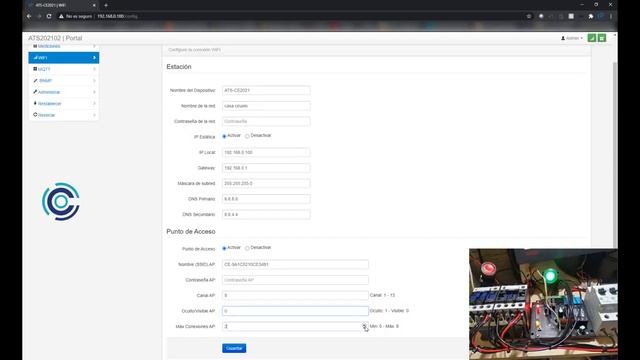The height and width of the screenshot is (360, 640).
Task: Click the DNS Secundario field
Action: [x=266, y=214]
